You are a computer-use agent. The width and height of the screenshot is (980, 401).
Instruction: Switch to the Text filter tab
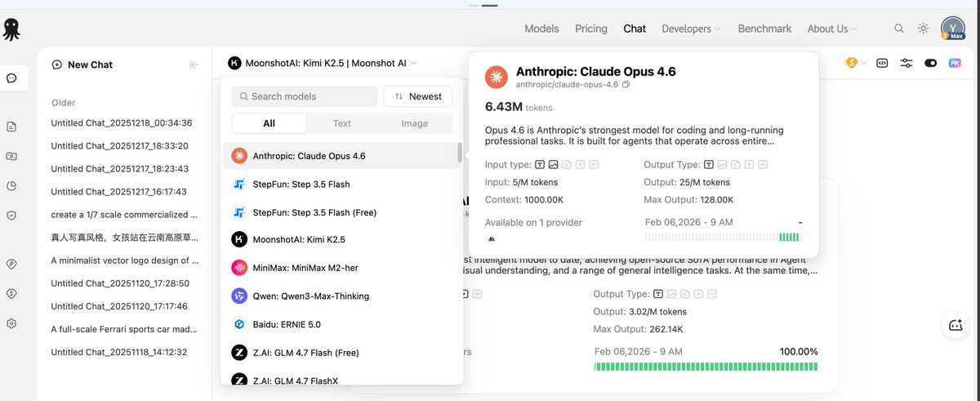pyautogui.click(x=342, y=123)
